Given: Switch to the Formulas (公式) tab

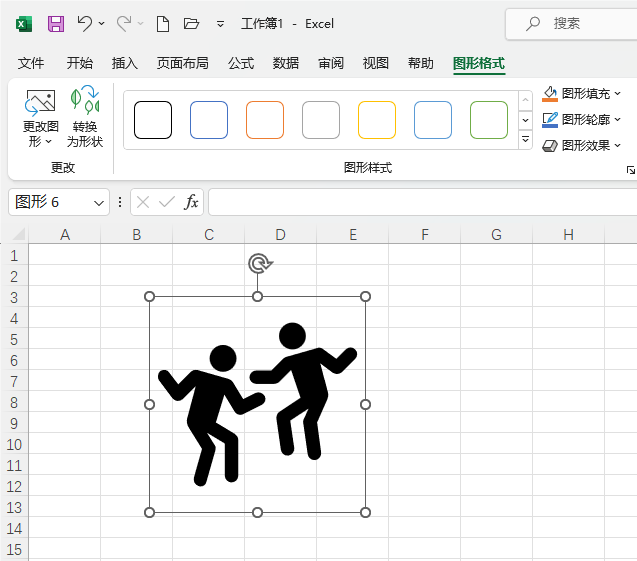Looking at the screenshot, I should (x=241, y=63).
